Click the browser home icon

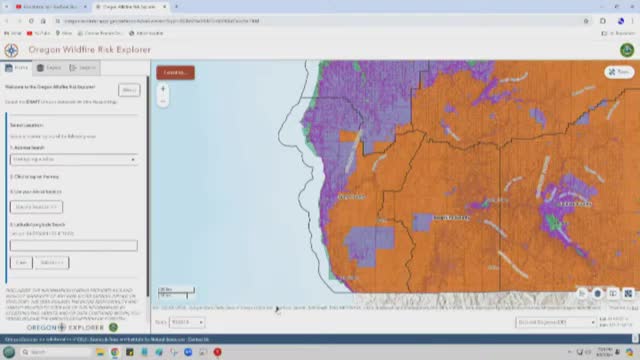[x=43, y=21]
